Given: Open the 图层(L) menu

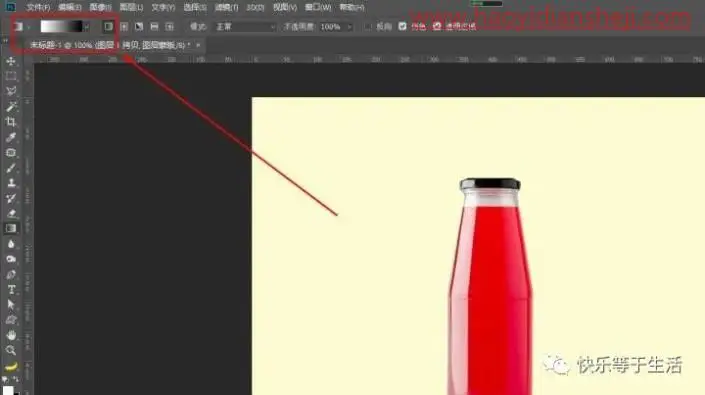Looking at the screenshot, I should pyautogui.click(x=131, y=7).
